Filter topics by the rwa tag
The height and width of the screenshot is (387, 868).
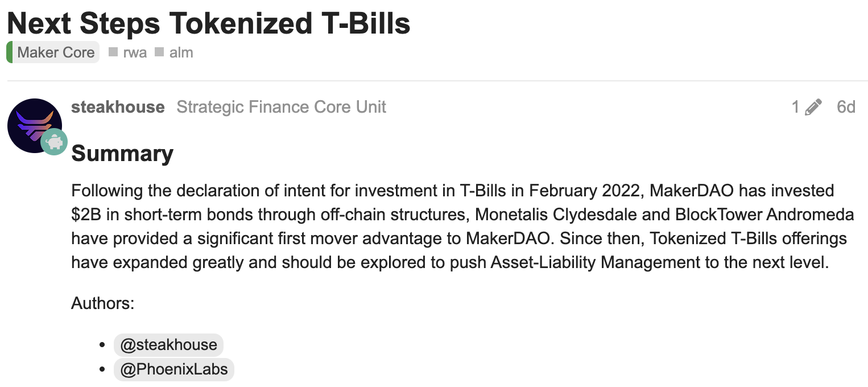pos(135,52)
